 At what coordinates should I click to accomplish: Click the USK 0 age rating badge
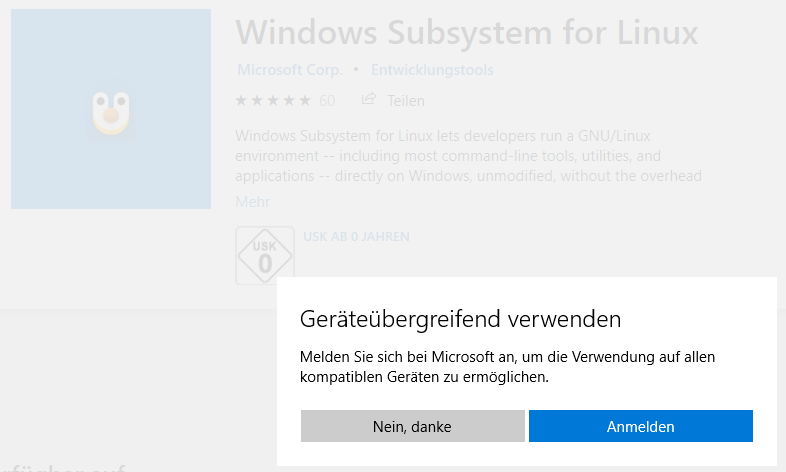[264, 256]
